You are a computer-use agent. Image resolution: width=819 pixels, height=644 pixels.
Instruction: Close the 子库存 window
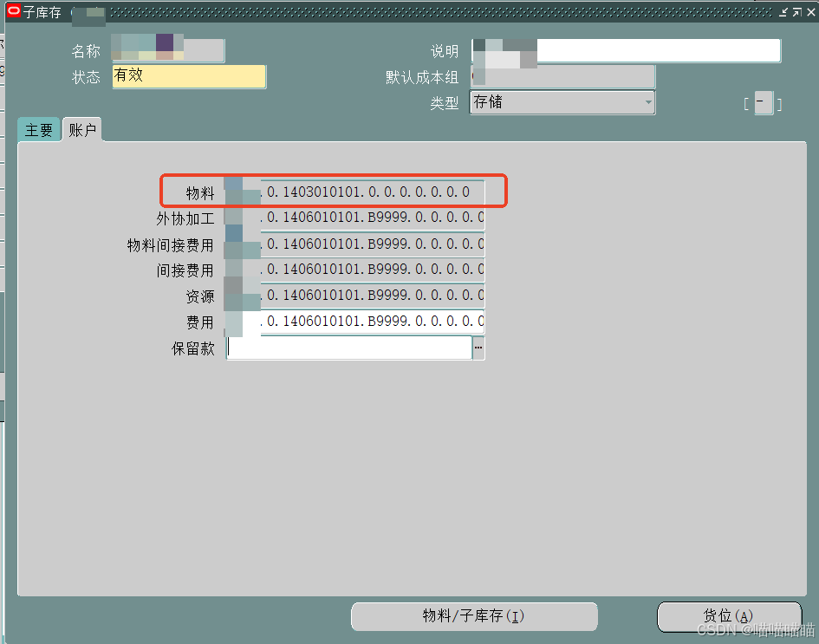(x=811, y=12)
